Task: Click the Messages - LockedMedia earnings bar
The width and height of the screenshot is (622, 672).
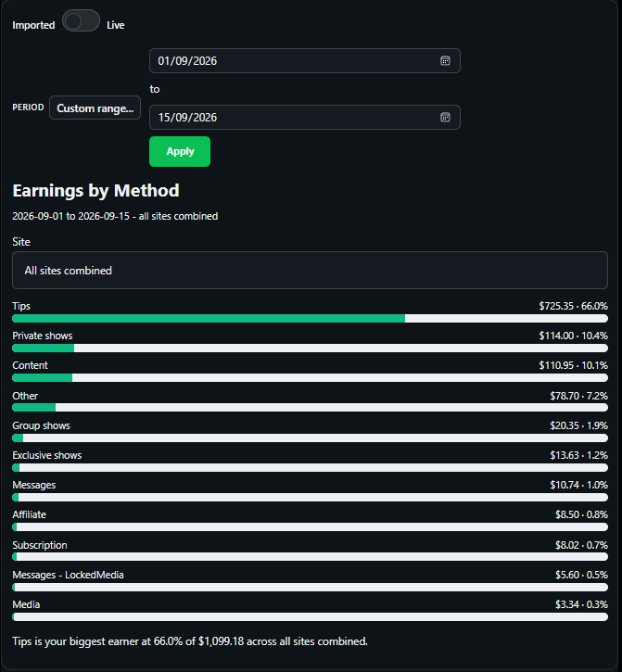Action: [x=310, y=587]
